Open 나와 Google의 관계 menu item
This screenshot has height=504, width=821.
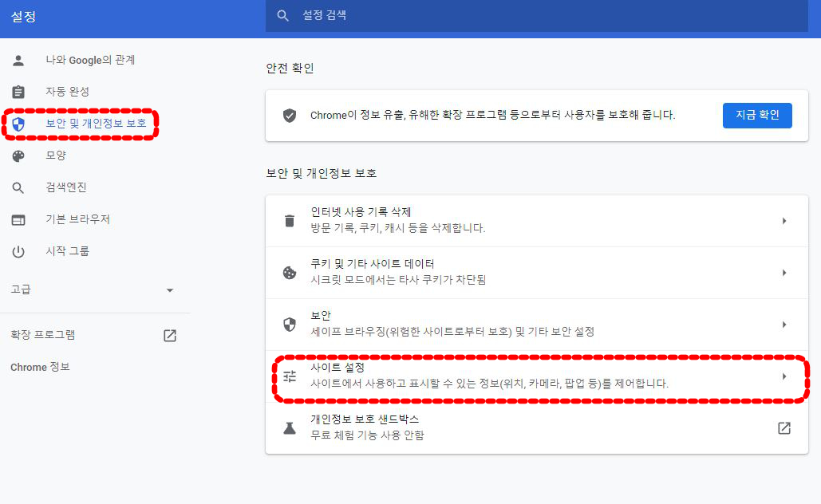(90, 60)
